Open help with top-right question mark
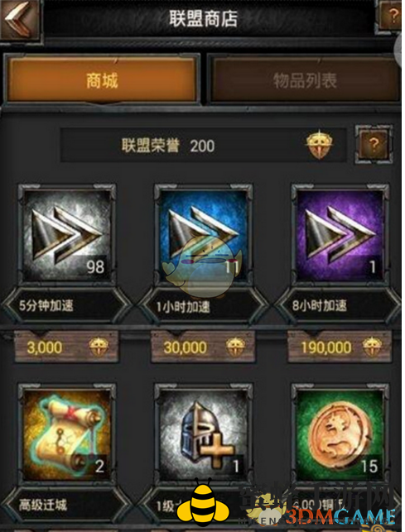The image size is (405, 532). pos(391,16)
